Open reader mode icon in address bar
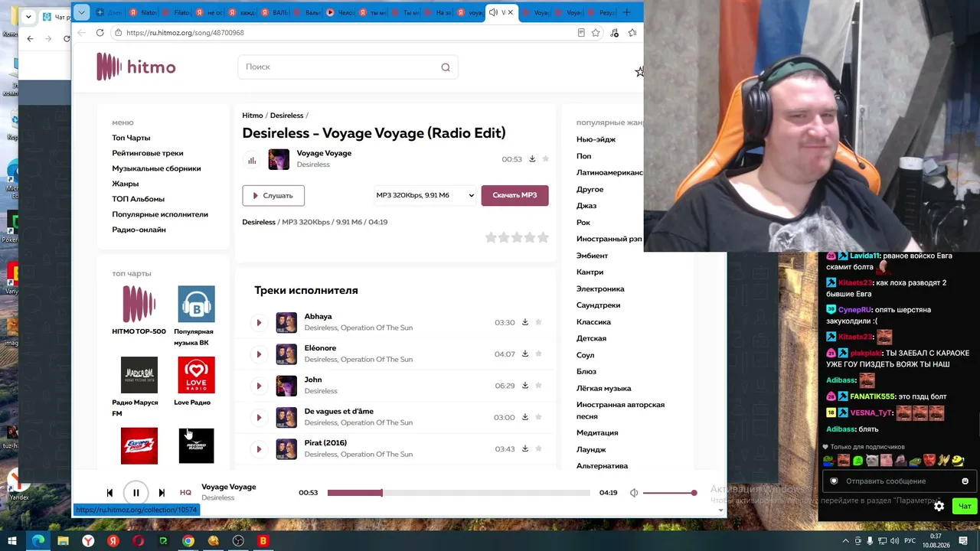Viewport: 980px width, 551px height. [581, 33]
